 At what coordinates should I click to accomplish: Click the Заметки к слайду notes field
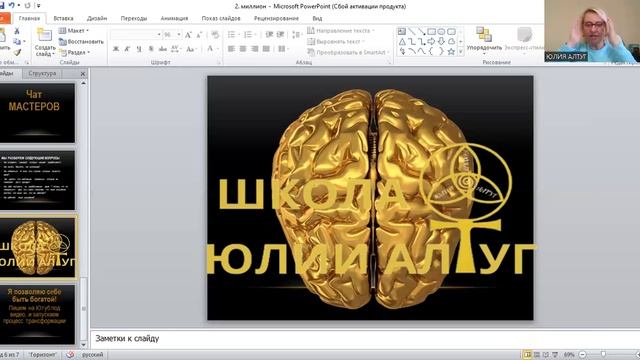pyautogui.click(x=364, y=338)
